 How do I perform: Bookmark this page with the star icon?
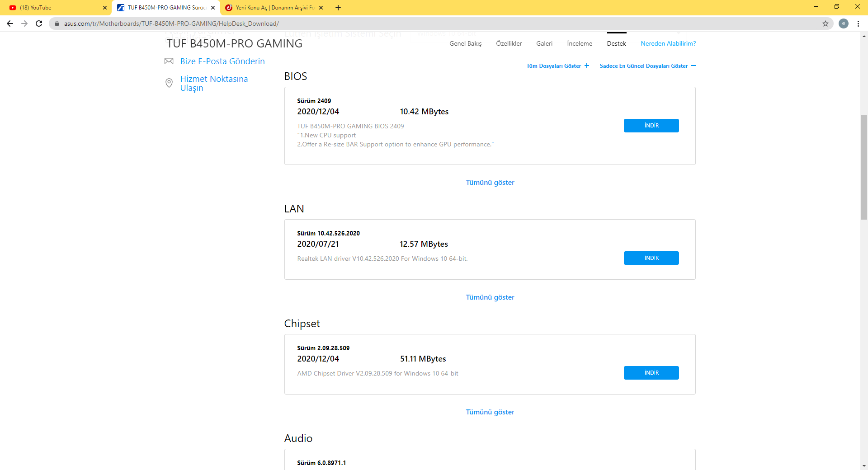click(x=826, y=23)
